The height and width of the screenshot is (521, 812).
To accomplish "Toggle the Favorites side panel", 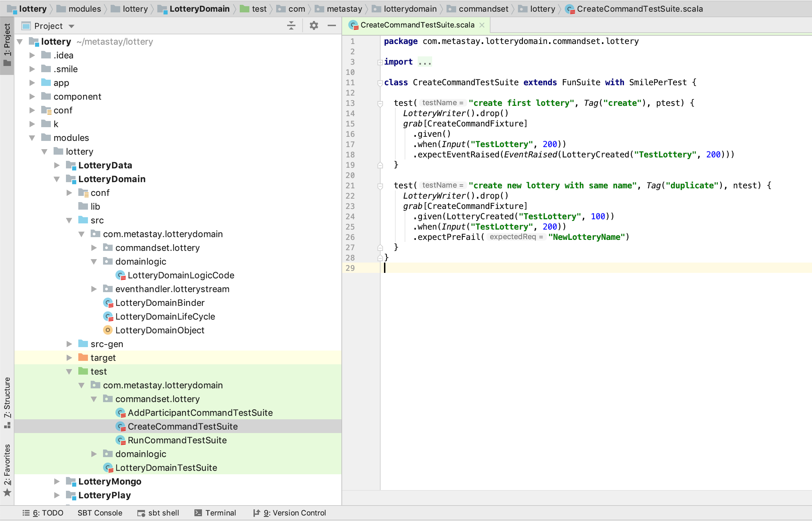I will pos(7,469).
